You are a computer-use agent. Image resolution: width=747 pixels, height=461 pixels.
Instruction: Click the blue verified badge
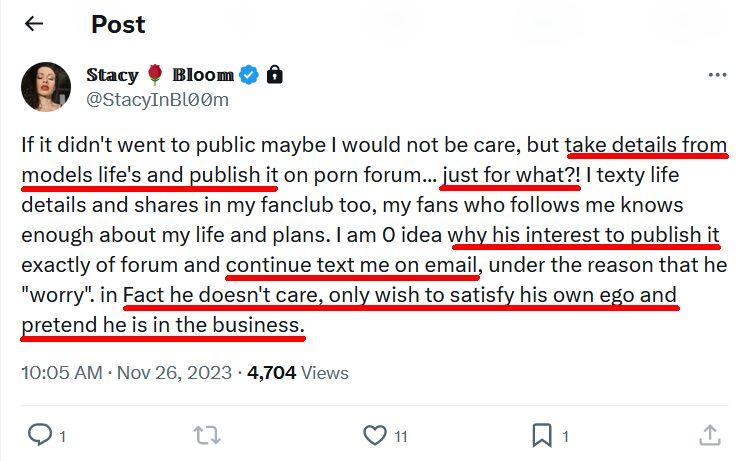[x=250, y=75]
